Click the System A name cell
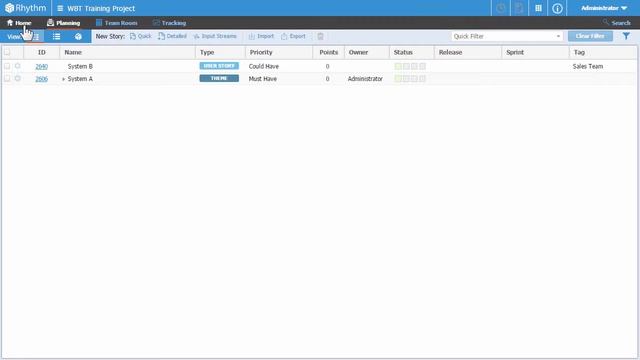Viewport: 640px width, 360px height. tap(80, 79)
